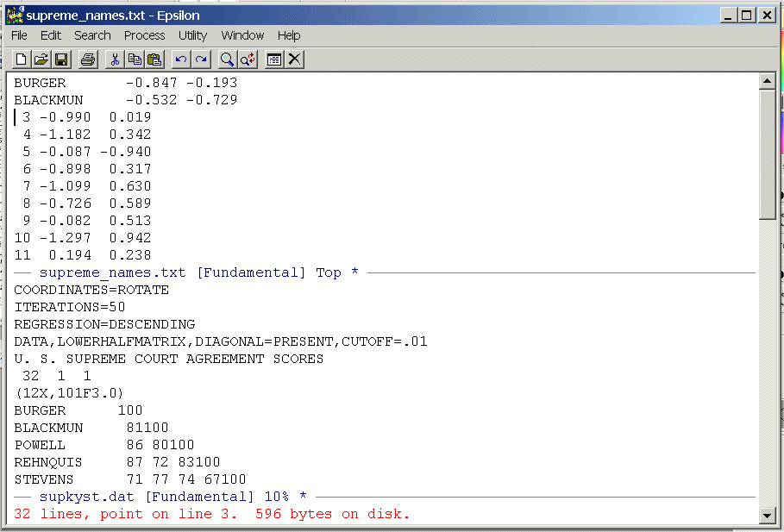
Task: Open the File menu
Action: point(19,35)
